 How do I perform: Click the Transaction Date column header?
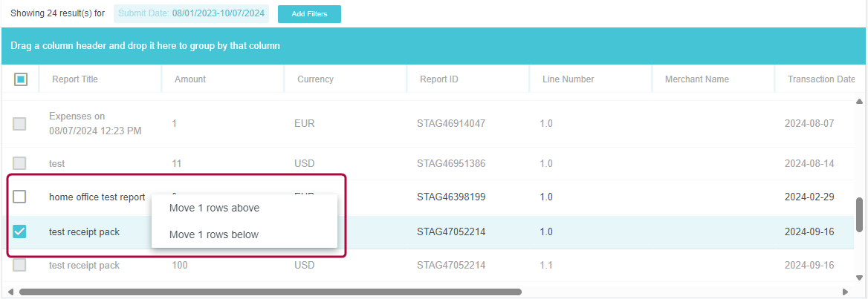click(820, 79)
